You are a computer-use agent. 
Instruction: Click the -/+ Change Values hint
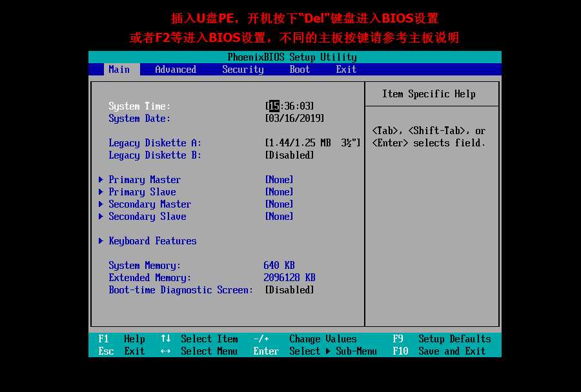click(305, 338)
